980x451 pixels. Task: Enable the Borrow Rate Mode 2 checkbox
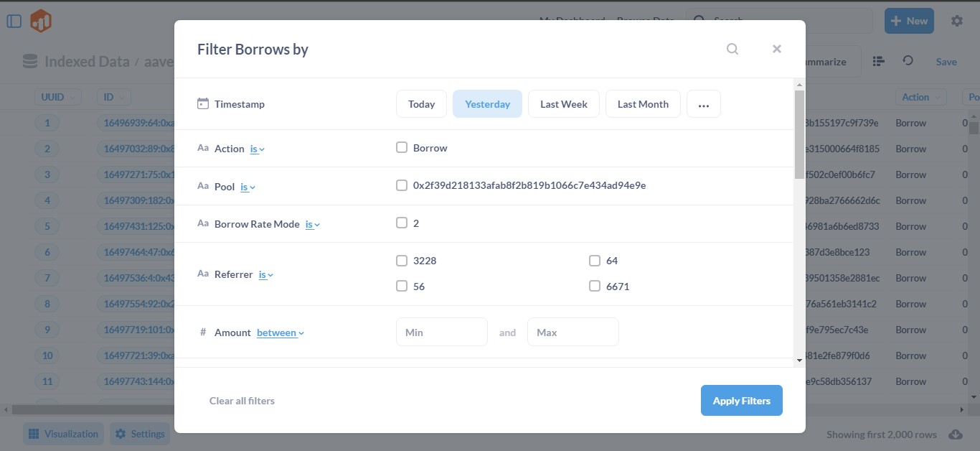pyautogui.click(x=402, y=223)
